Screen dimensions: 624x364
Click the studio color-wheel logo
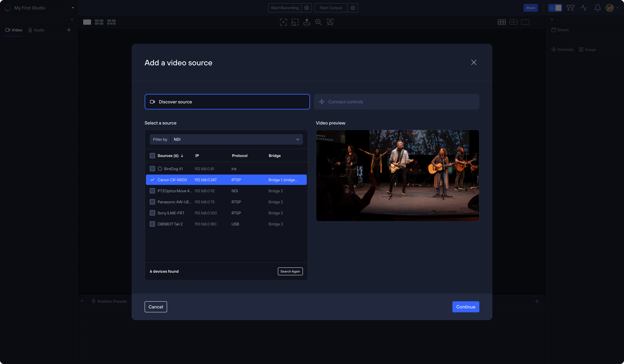(8, 8)
